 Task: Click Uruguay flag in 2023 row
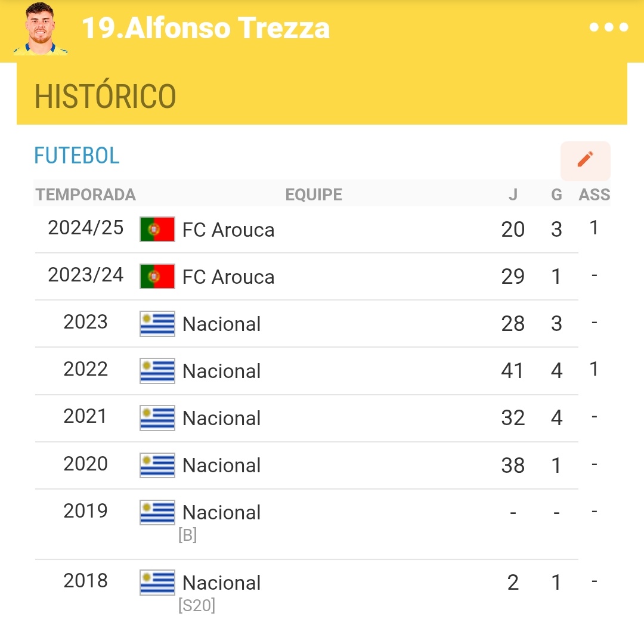[x=157, y=324]
